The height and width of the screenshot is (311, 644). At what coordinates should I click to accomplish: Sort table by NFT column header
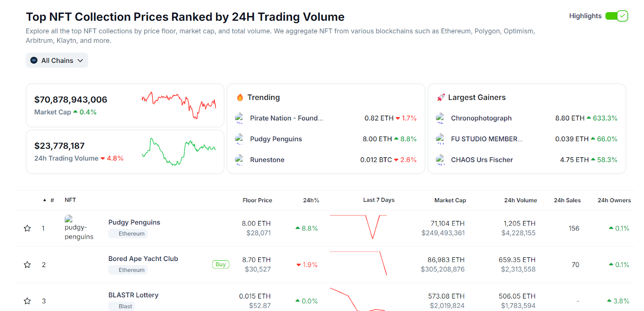[x=70, y=200]
